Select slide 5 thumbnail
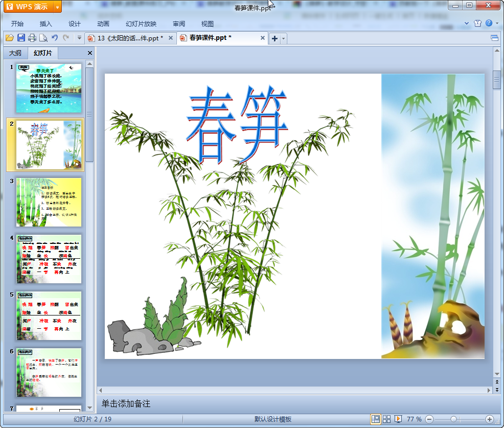This screenshot has width=504, height=428. (49, 316)
